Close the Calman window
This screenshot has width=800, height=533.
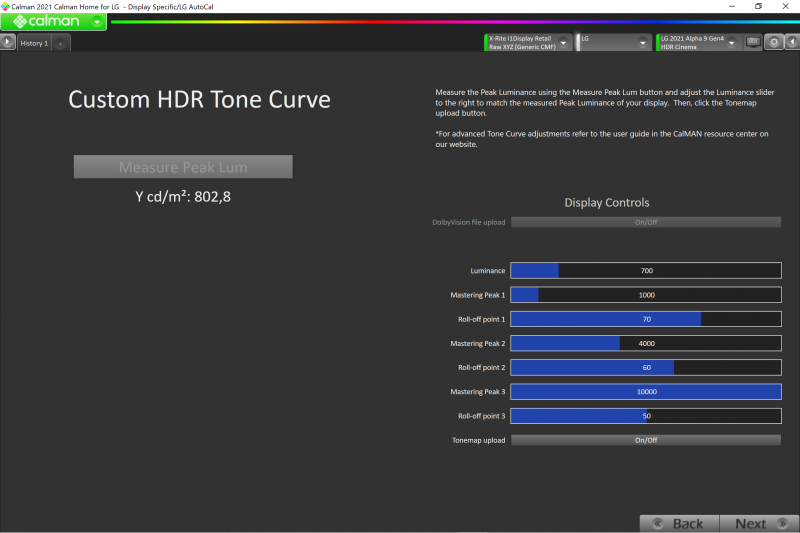pos(786,7)
